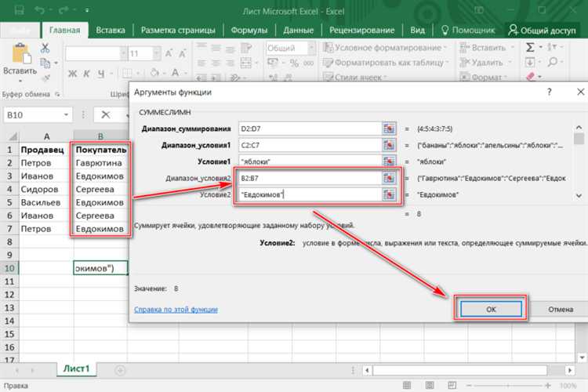Click the range selector icon for Диапазон_суммирования
Image resolution: width=588 pixels, height=392 pixels.
pos(389,129)
